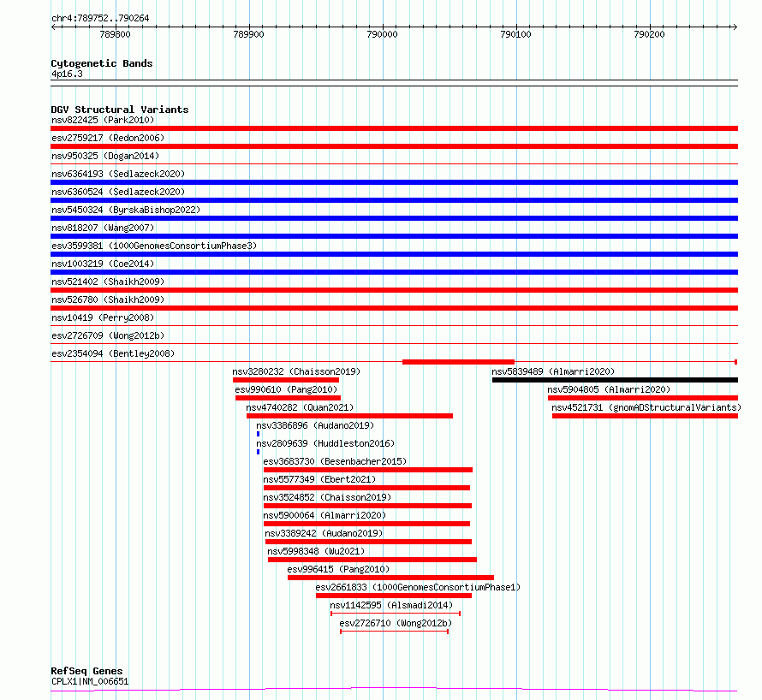This screenshot has width=762, height=700.
Task: Click the small blue marker under nsv2809639 (Huddleston2016)
Action: 258,452
